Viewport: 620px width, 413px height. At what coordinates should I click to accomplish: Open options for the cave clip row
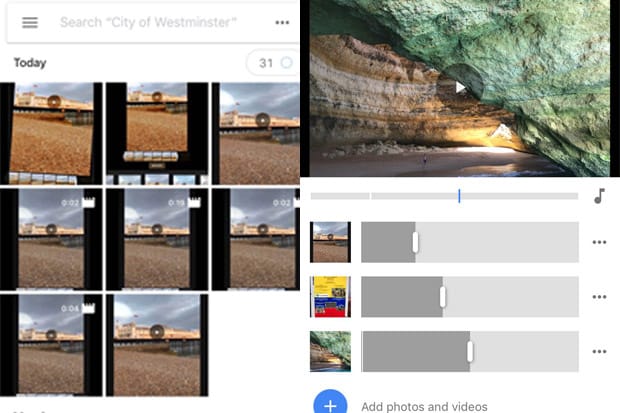599,351
